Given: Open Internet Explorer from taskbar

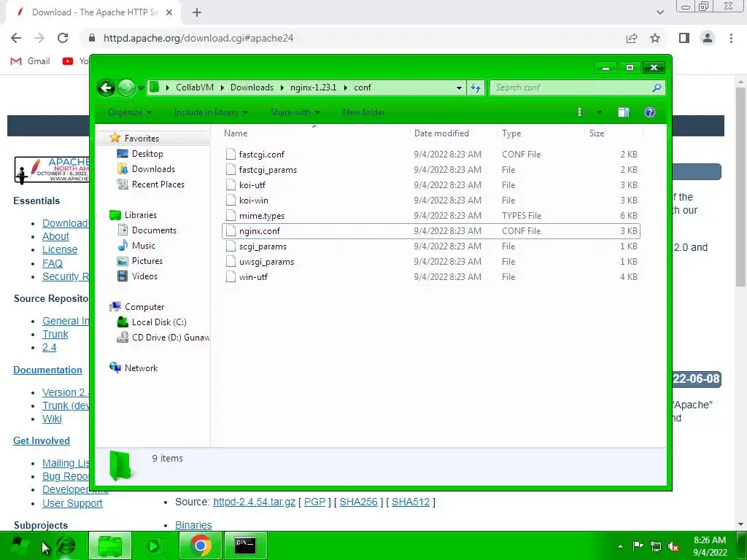Looking at the screenshot, I should point(65,545).
